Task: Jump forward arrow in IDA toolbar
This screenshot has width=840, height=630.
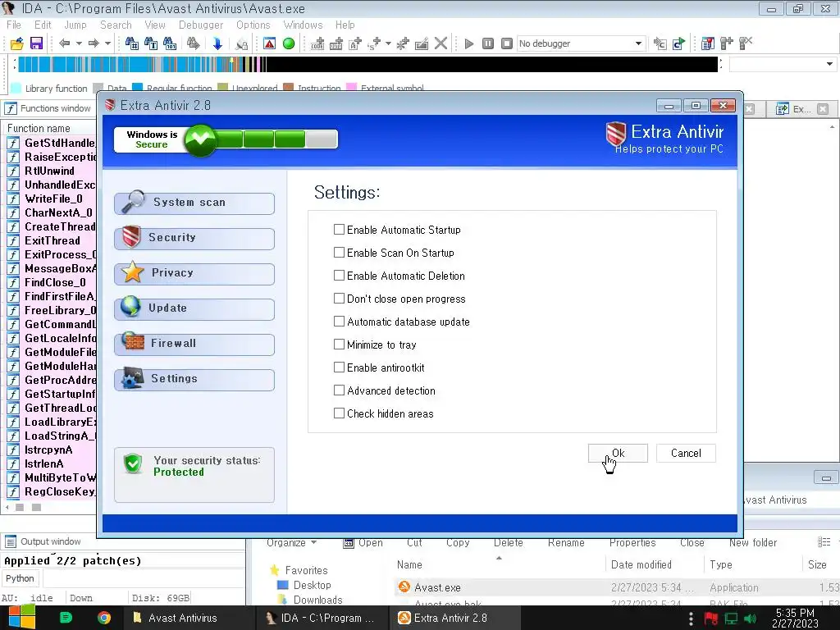Action: 94,43
